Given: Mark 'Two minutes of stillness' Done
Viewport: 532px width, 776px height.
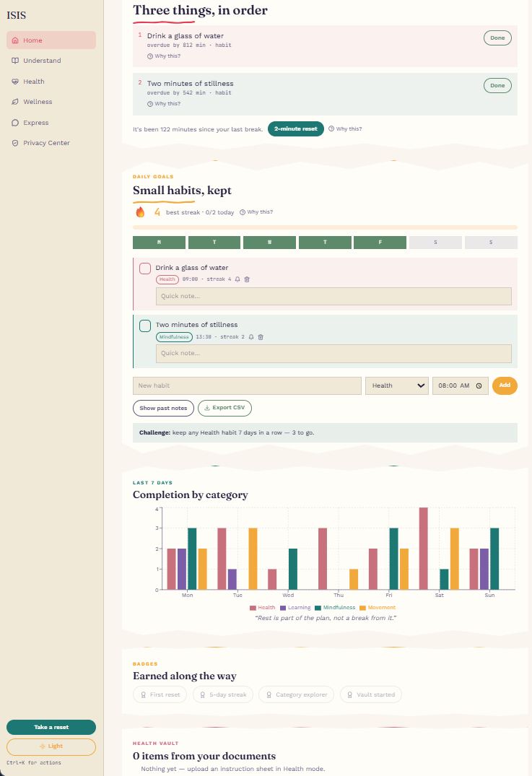Looking at the screenshot, I should pyautogui.click(x=497, y=86).
